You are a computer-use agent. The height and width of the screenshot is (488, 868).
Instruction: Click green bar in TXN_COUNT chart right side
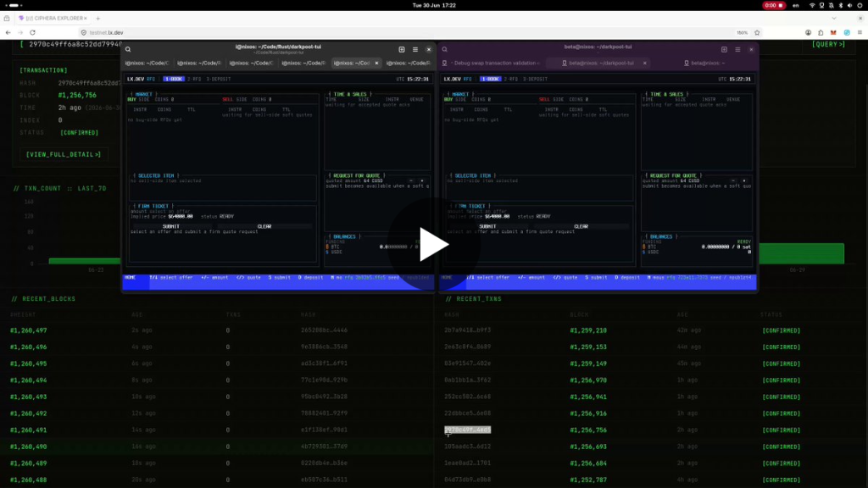tap(801, 253)
